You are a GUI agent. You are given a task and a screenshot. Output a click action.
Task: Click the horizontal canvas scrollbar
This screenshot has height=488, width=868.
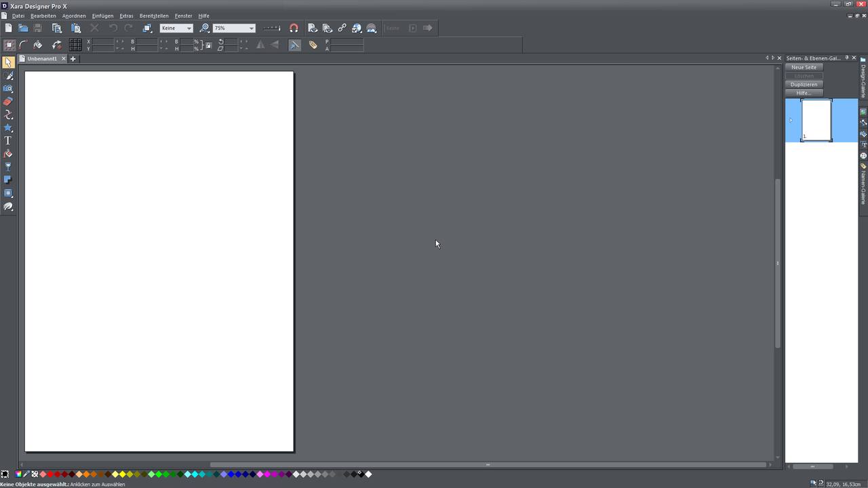(x=488, y=465)
